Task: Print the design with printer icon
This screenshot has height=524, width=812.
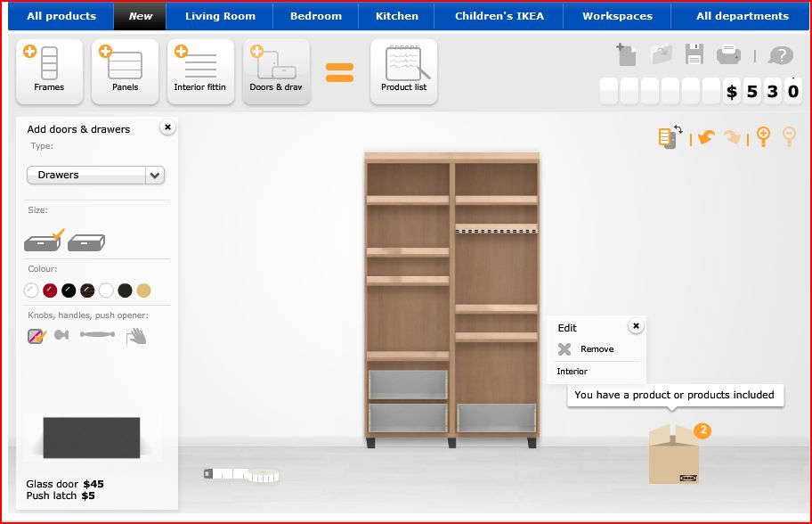Action: (x=728, y=54)
